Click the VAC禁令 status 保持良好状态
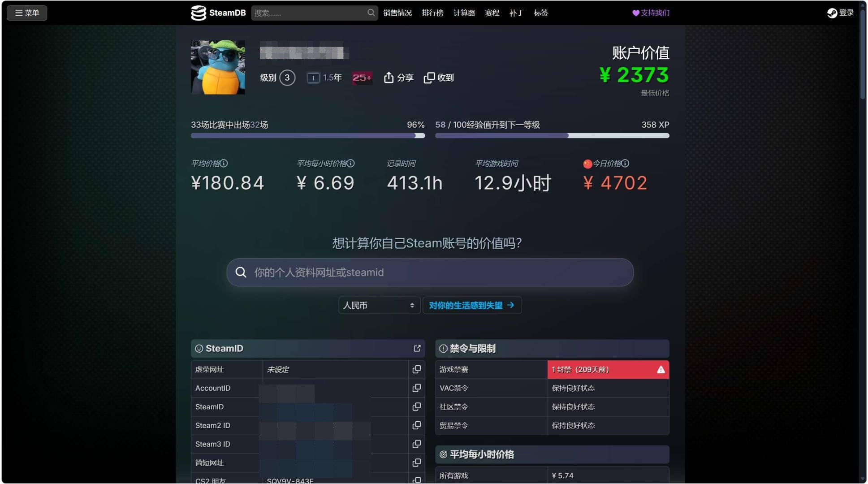The width and height of the screenshot is (868, 484). [x=573, y=389]
